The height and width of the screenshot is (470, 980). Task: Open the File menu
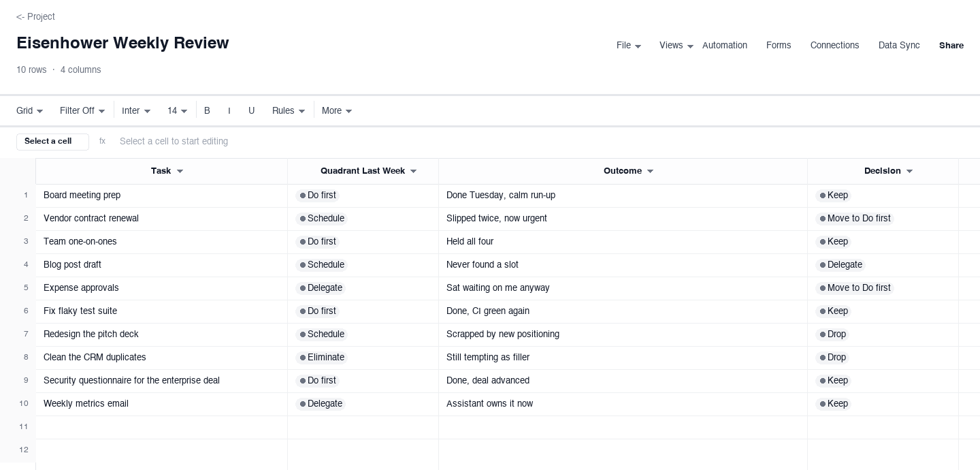pyautogui.click(x=629, y=46)
